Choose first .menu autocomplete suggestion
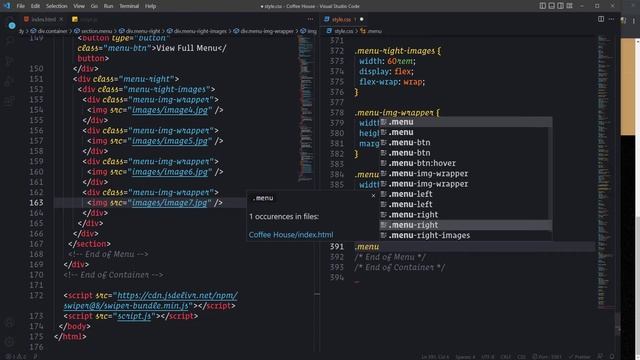 click(466, 122)
